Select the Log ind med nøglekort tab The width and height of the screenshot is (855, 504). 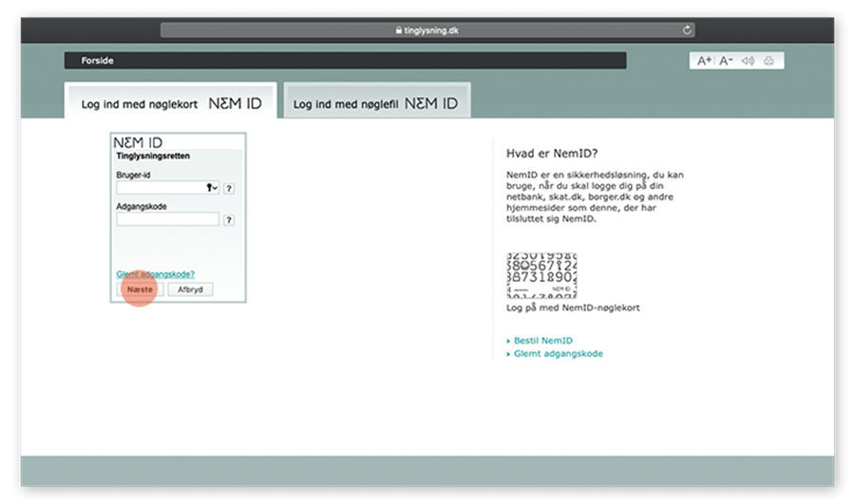[x=171, y=102]
